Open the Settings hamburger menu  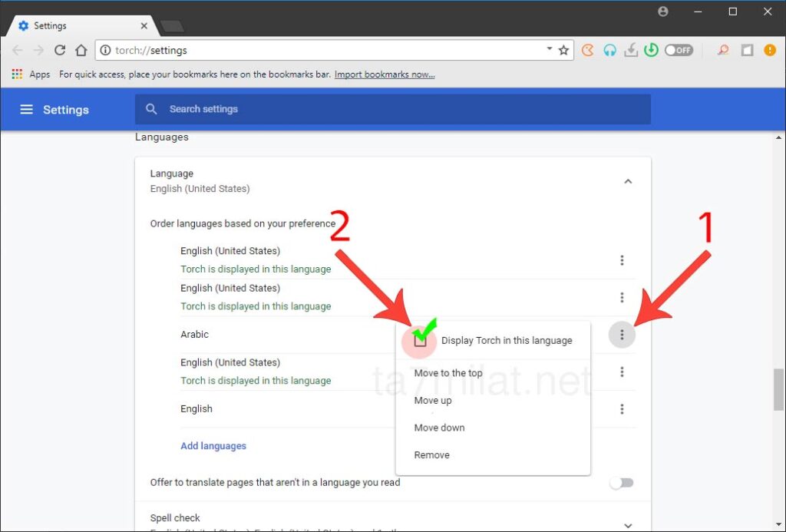[x=27, y=109]
